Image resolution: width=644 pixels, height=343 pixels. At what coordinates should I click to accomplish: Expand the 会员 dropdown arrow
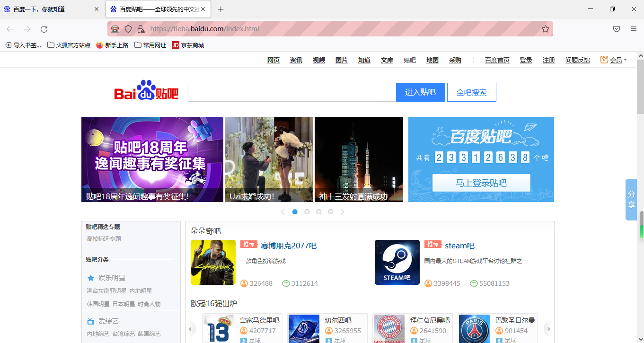(x=625, y=60)
